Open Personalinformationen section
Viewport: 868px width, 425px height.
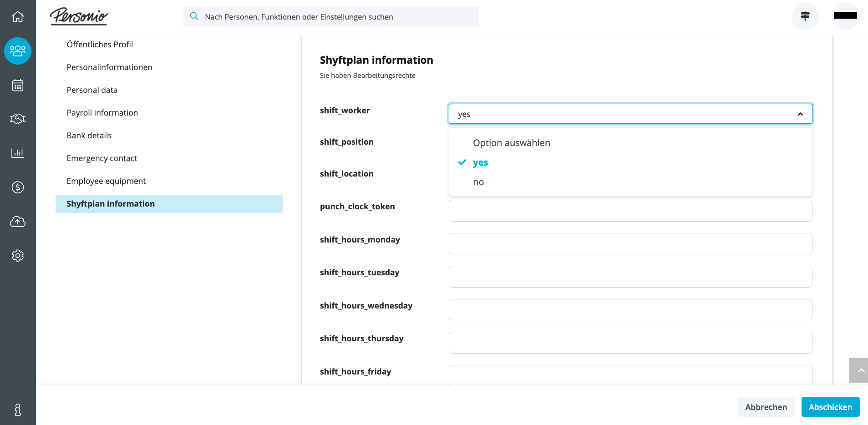(x=109, y=67)
